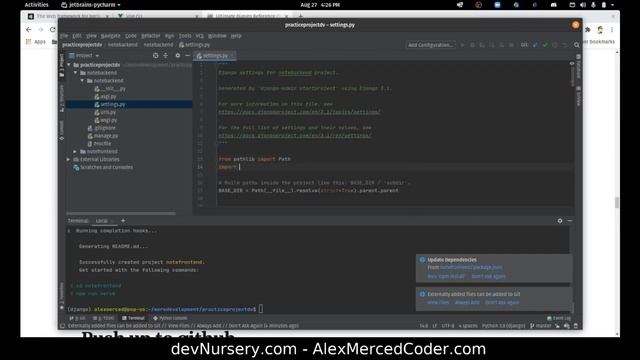Click View Files link in Git notification
Image resolution: width=640 pixels, height=360 pixels.
click(x=438, y=302)
